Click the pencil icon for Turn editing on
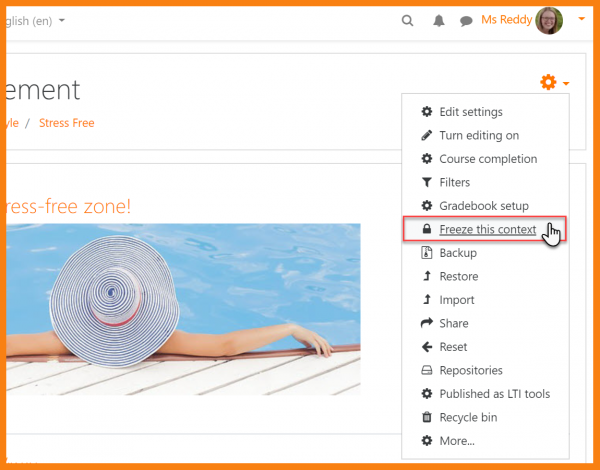The width and height of the screenshot is (600, 470). click(427, 136)
